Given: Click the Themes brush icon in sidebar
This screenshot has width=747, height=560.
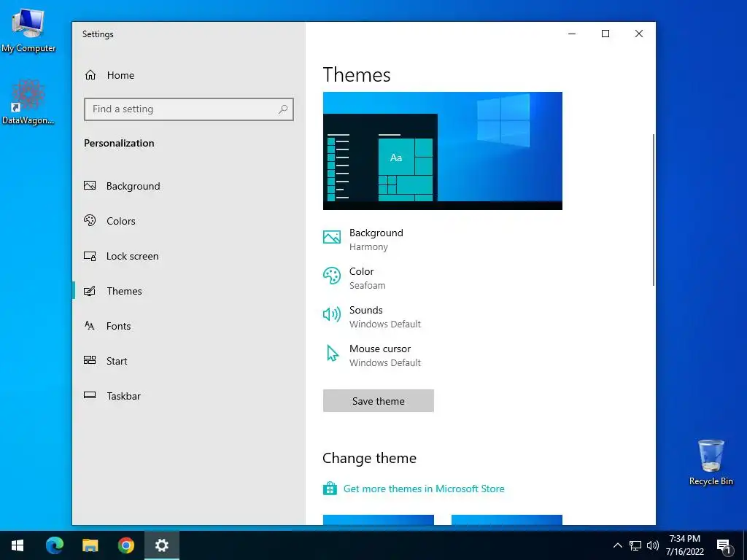Looking at the screenshot, I should point(90,290).
